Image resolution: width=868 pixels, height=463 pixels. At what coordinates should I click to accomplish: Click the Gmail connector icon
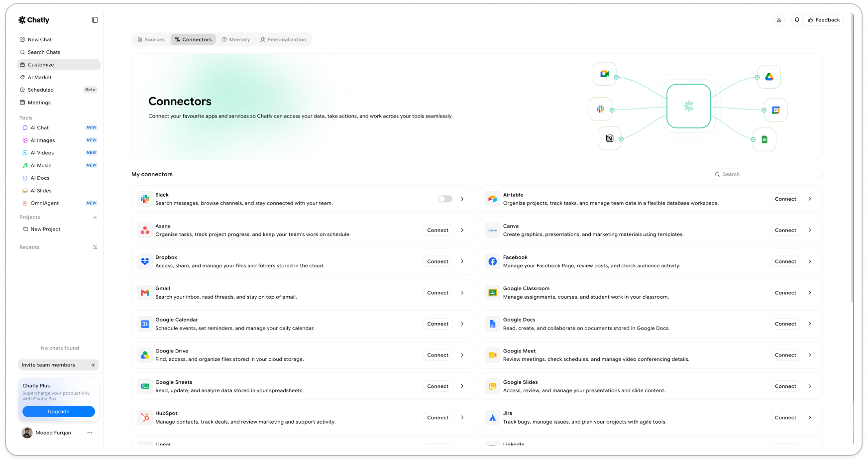click(x=145, y=293)
